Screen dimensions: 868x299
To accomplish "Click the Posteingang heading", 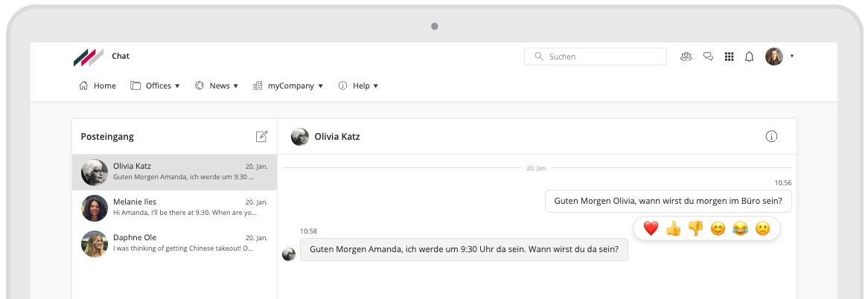I will tap(107, 137).
